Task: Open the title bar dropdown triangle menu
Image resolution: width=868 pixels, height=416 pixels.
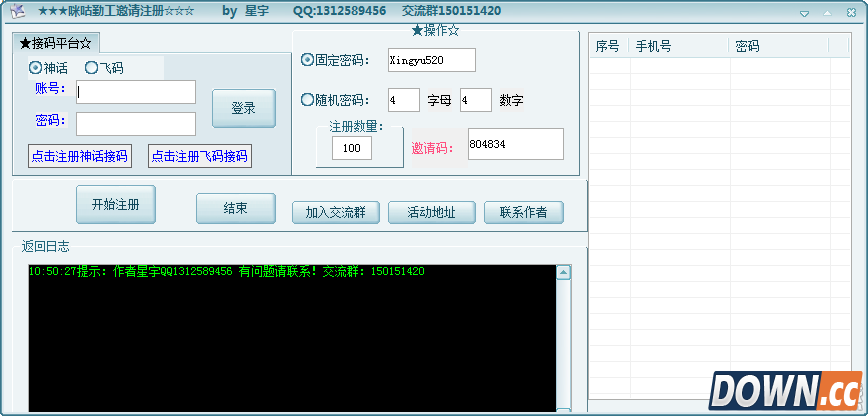Action: click(x=805, y=13)
